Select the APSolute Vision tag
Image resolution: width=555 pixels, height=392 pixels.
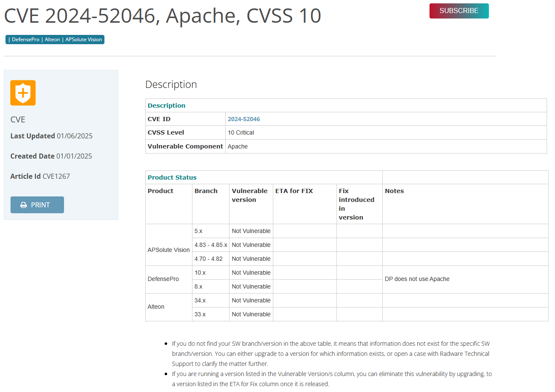(83, 40)
